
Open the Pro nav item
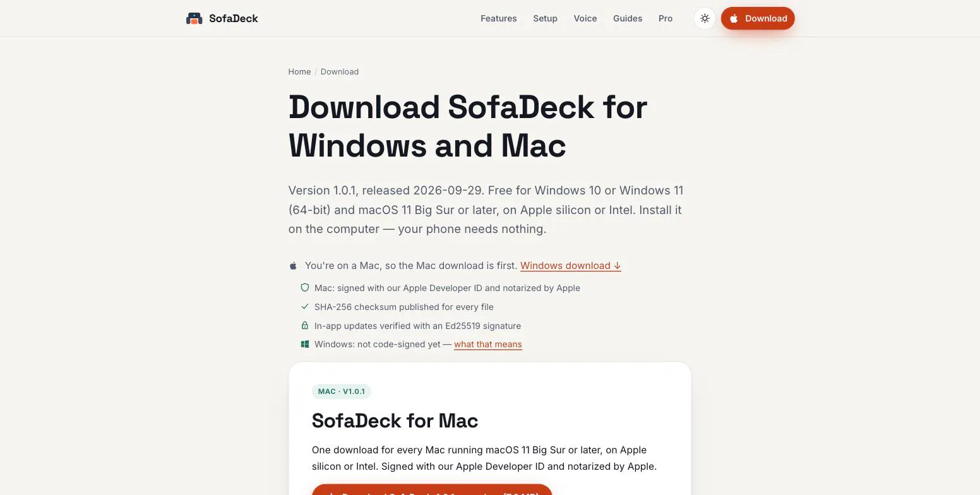coord(666,18)
